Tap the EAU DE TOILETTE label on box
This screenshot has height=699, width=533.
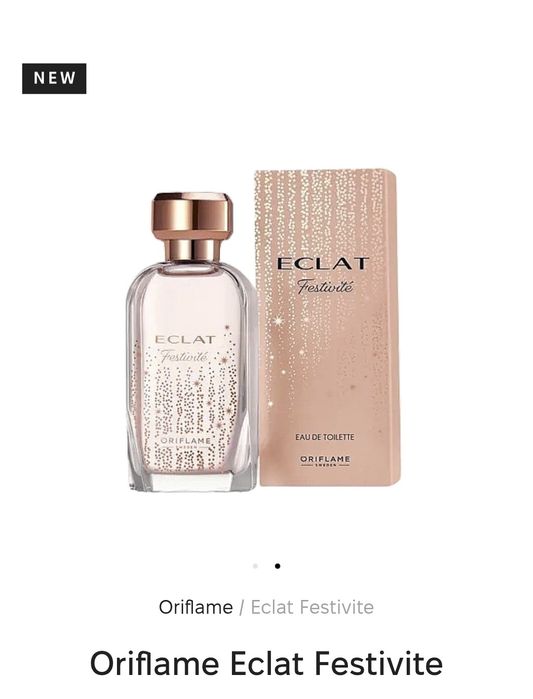pos(325,437)
